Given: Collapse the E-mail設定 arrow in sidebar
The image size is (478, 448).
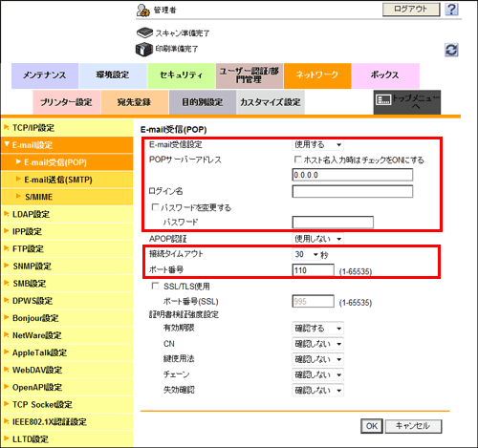Looking at the screenshot, I should click(7, 144).
